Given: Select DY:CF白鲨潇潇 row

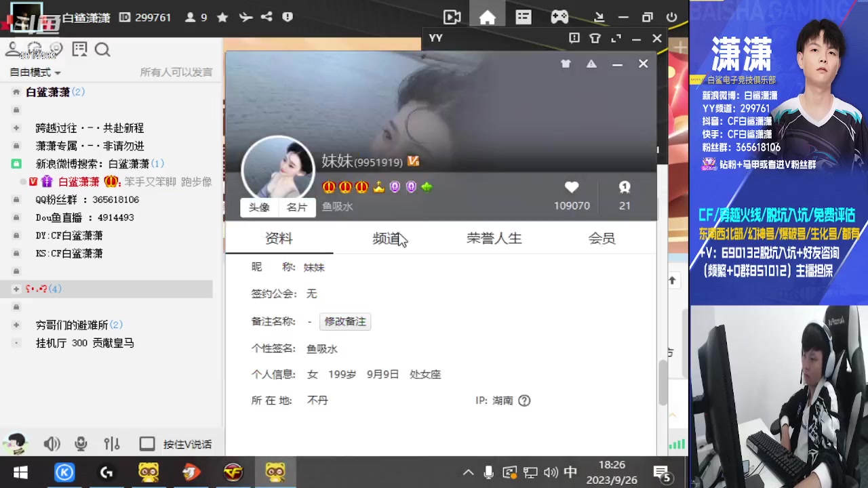Looking at the screenshot, I should click(69, 236).
